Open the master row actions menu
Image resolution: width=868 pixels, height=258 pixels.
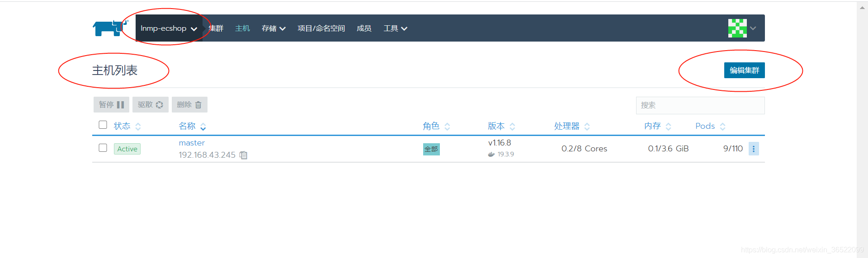(754, 149)
